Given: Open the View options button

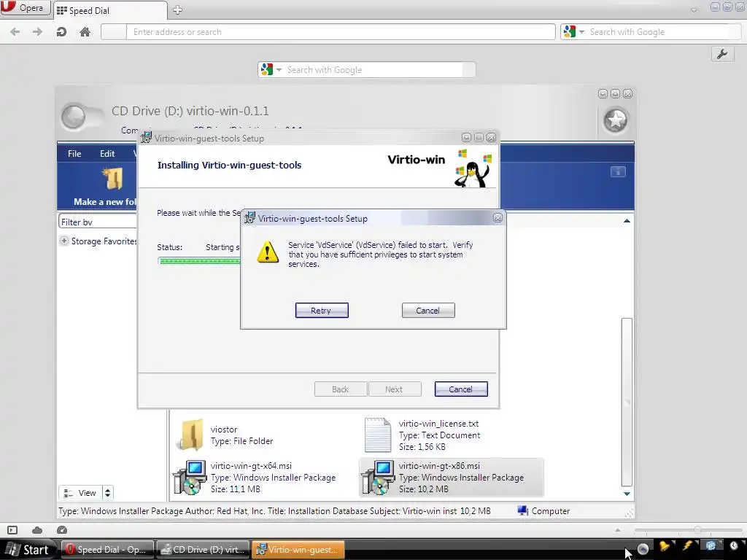Looking at the screenshot, I should [80, 493].
